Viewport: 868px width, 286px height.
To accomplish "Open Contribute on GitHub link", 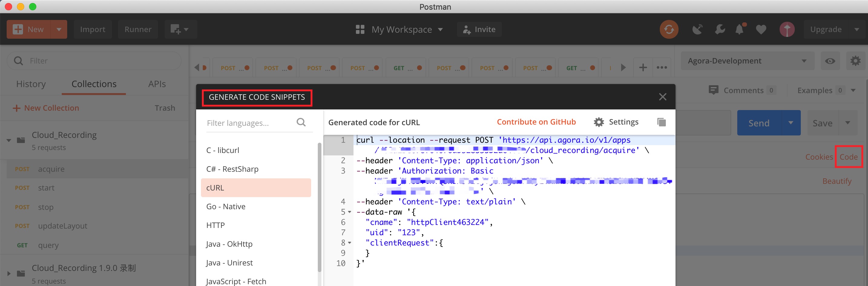I will pyautogui.click(x=536, y=122).
